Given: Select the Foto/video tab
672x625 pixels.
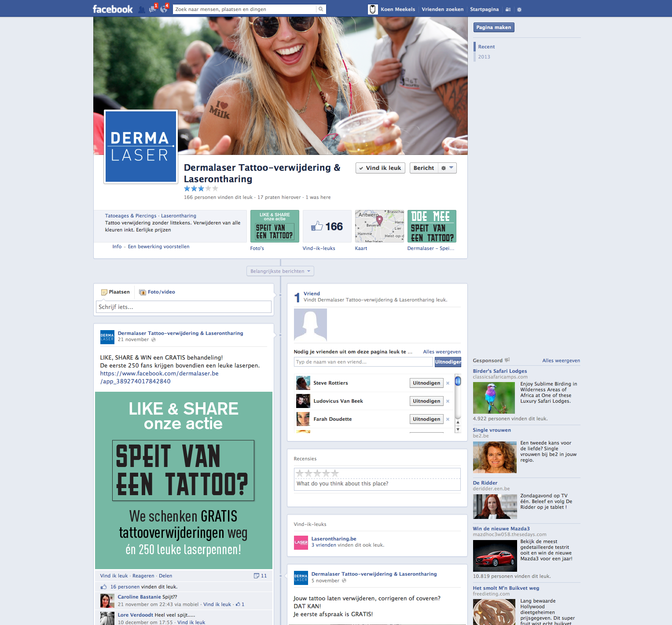Looking at the screenshot, I should click(157, 292).
